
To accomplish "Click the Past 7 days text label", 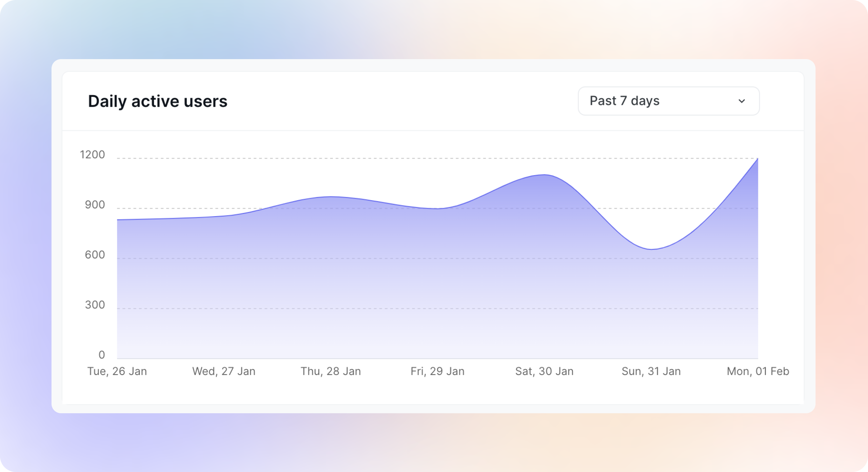I will (624, 101).
